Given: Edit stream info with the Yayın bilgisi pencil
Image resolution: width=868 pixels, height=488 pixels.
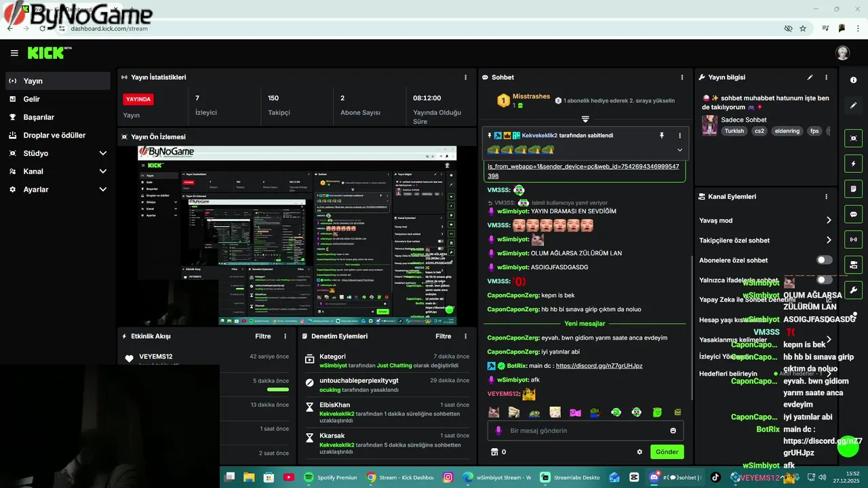Looking at the screenshot, I should (810, 77).
